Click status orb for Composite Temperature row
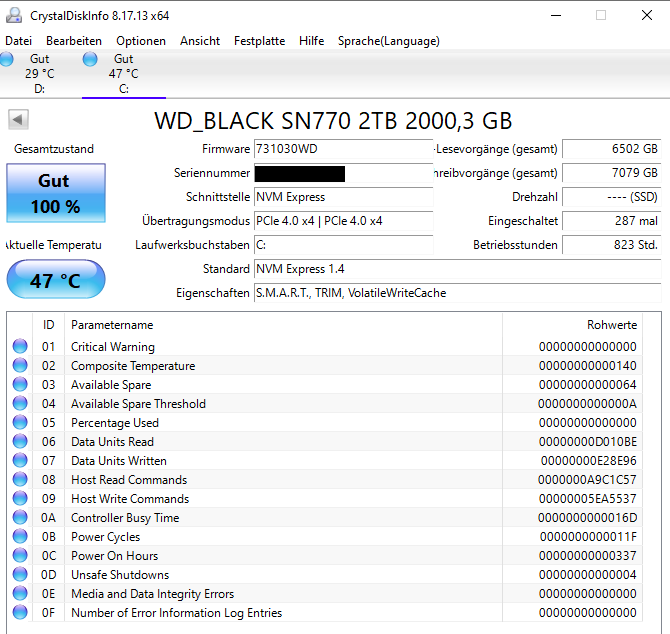Image resolution: width=670 pixels, height=634 pixels. pos(20,365)
